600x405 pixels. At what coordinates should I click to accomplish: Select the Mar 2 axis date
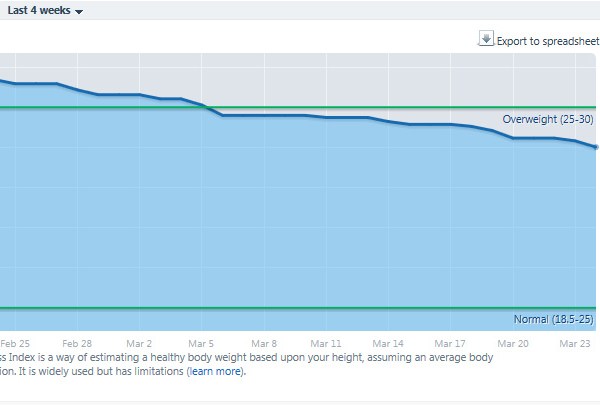139,341
